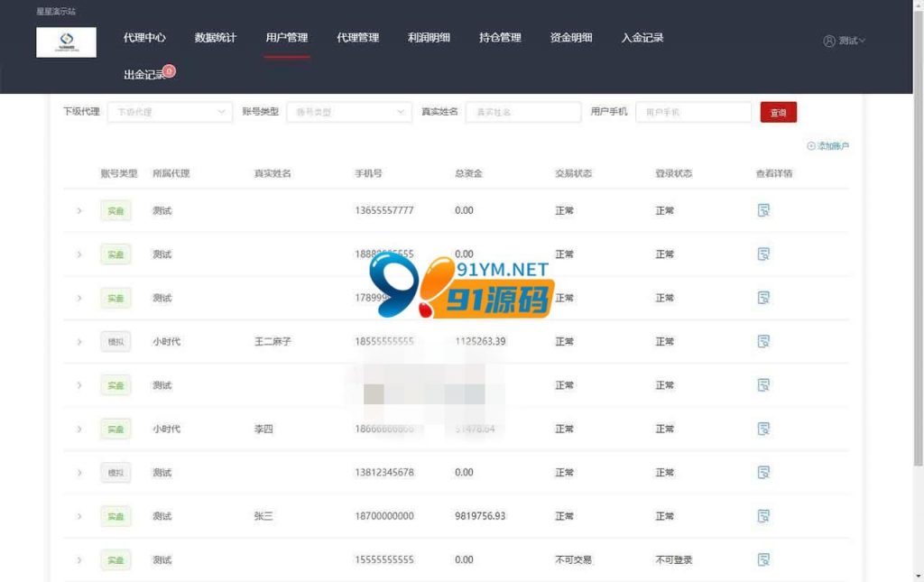The image size is (924, 582).
Task: Click the 交易状态 column header
Action: pos(573,173)
